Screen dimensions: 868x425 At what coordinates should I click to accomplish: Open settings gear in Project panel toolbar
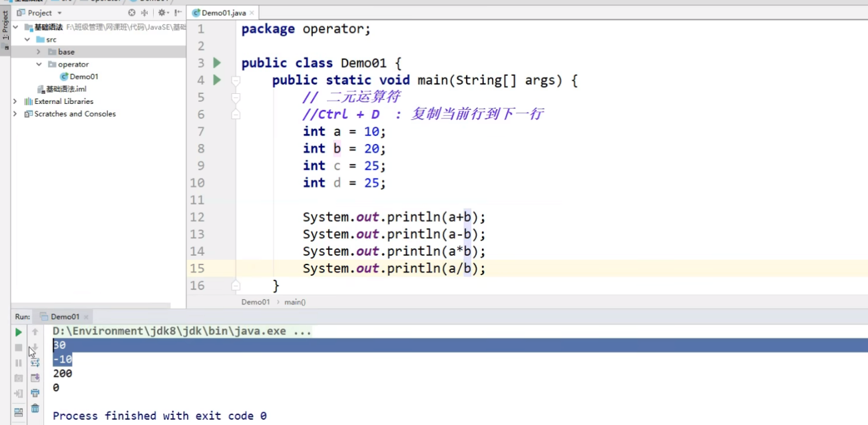coord(163,12)
